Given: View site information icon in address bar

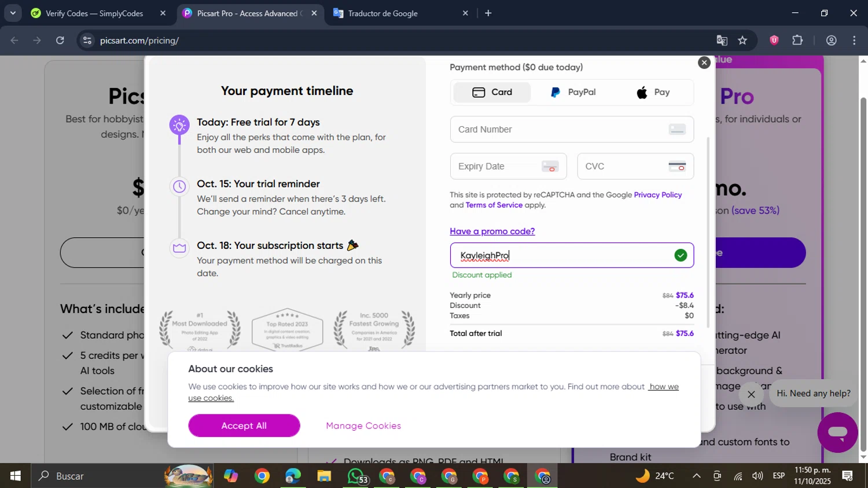Looking at the screenshot, I should (87, 41).
